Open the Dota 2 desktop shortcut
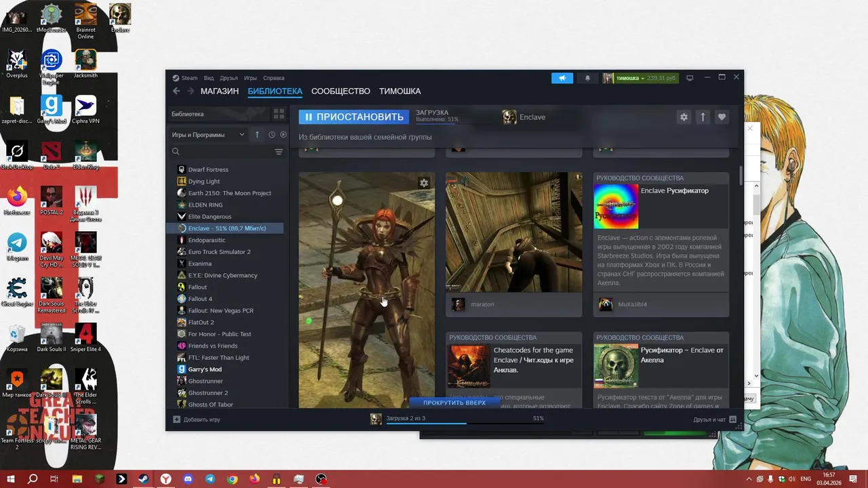The image size is (868, 488). [x=52, y=155]
